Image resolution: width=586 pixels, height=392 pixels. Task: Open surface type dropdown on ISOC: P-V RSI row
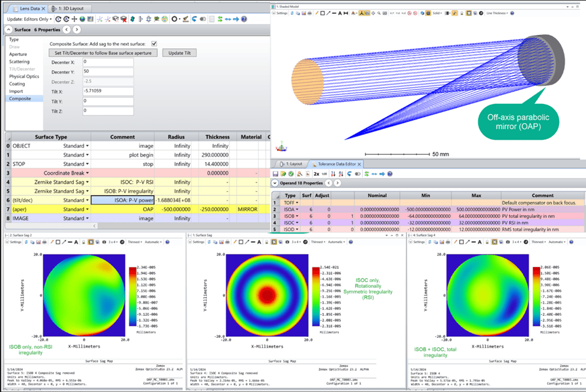click(x=88, y=182)
